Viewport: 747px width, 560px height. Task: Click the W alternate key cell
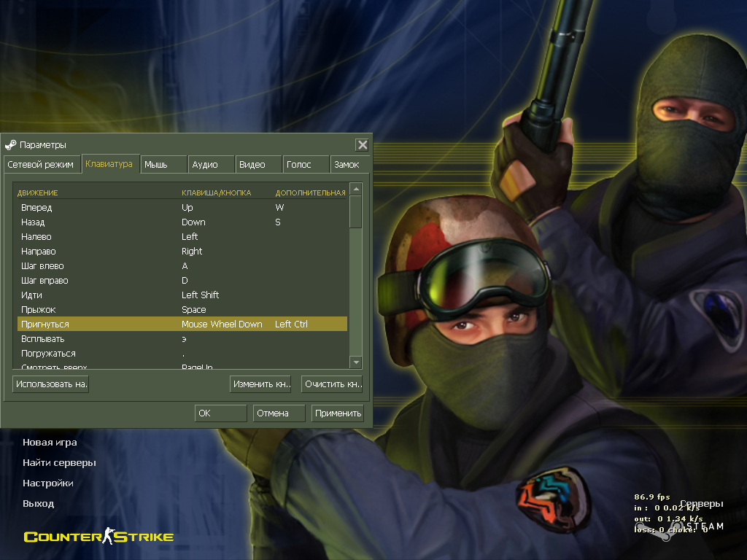click(x=279, y=208)
